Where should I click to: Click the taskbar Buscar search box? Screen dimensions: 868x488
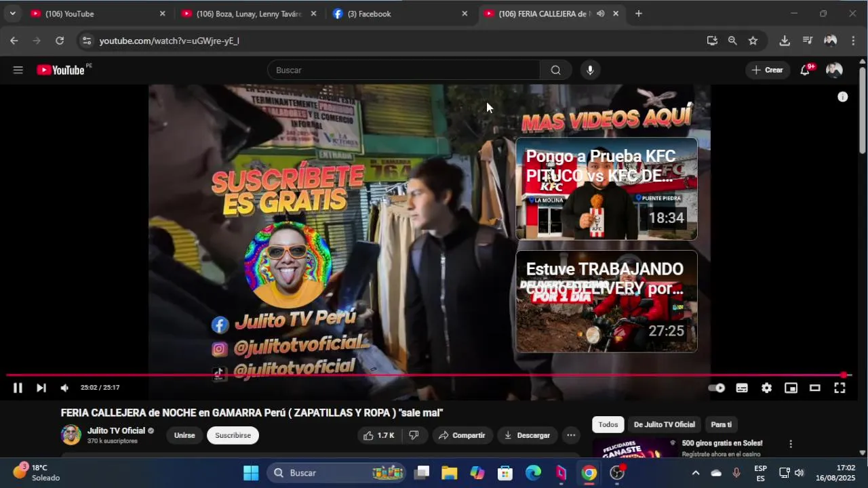coord(336,473)
